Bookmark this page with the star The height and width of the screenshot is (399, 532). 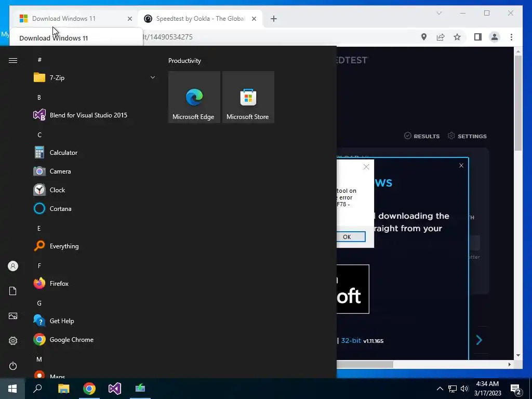(457, 37)
